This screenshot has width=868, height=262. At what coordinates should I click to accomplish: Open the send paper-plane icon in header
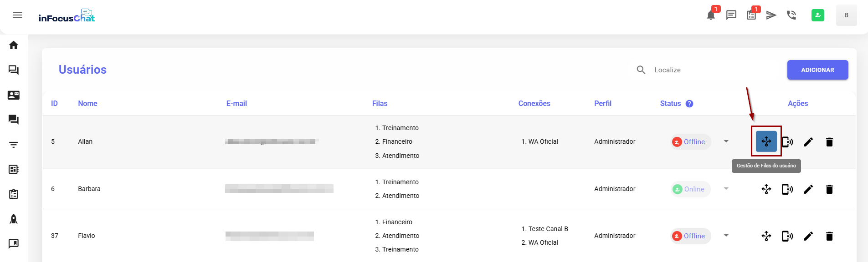771,15
